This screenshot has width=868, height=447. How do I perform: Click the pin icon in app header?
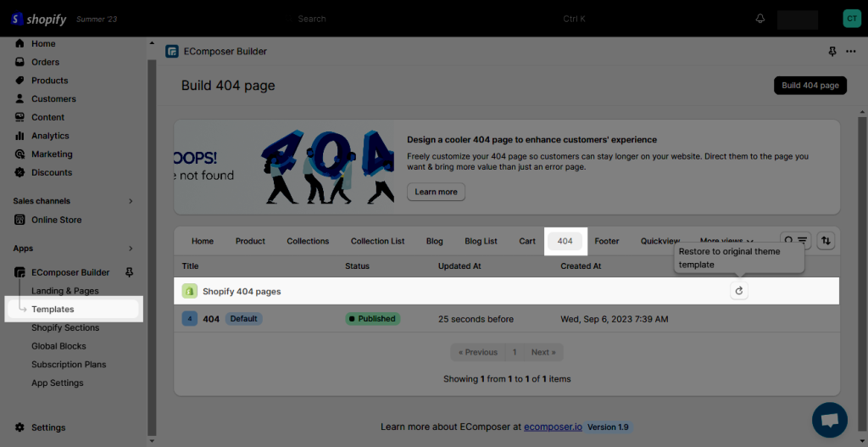click(832, 52)
